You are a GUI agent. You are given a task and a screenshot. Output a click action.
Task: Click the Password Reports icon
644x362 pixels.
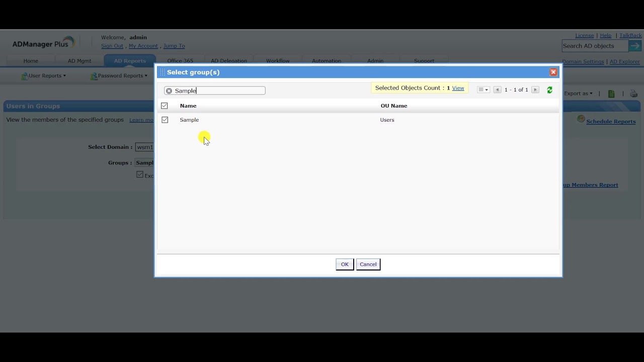[x=94, y=76]
